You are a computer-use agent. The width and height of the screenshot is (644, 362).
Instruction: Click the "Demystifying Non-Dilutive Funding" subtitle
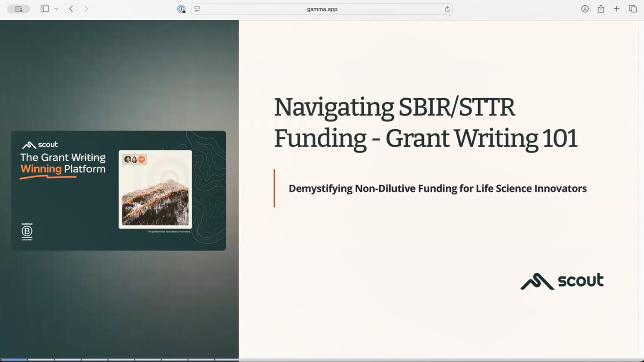click(437, 189)
